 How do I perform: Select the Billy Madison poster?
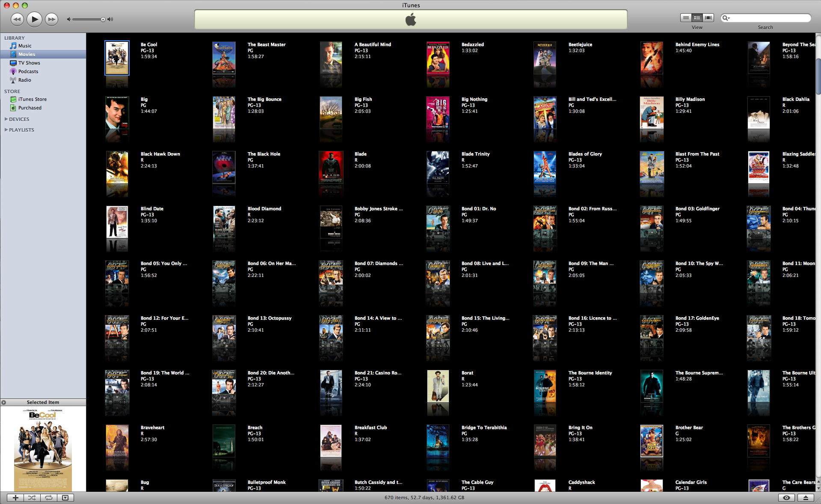point(652,113)
